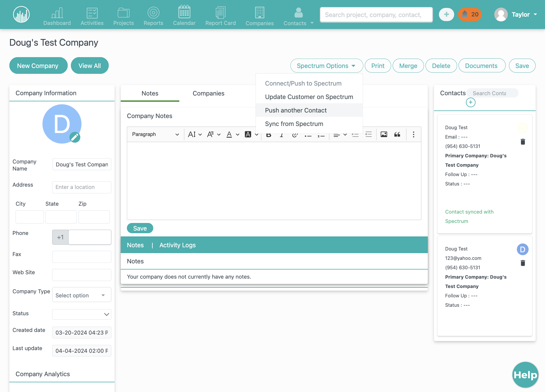545x392 pixels.
Task: Add a new contact with plus circle
Action: coord(471,102)
